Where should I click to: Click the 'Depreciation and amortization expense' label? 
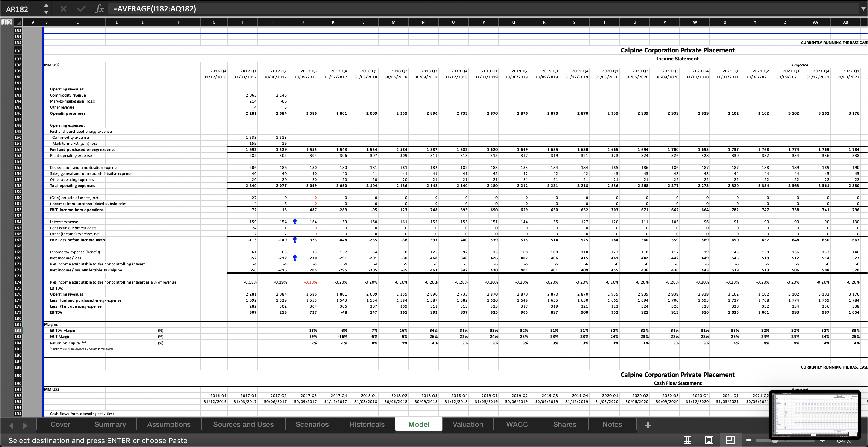(84, 167)
